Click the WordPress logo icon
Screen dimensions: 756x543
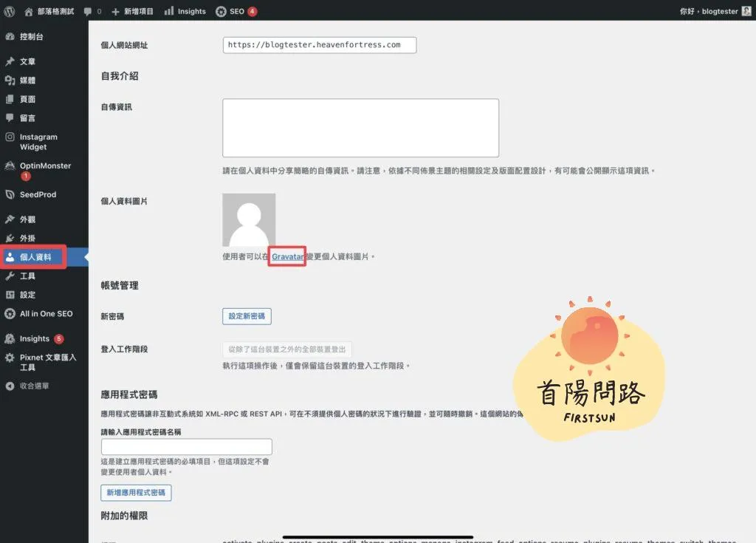tap(9, 11)
